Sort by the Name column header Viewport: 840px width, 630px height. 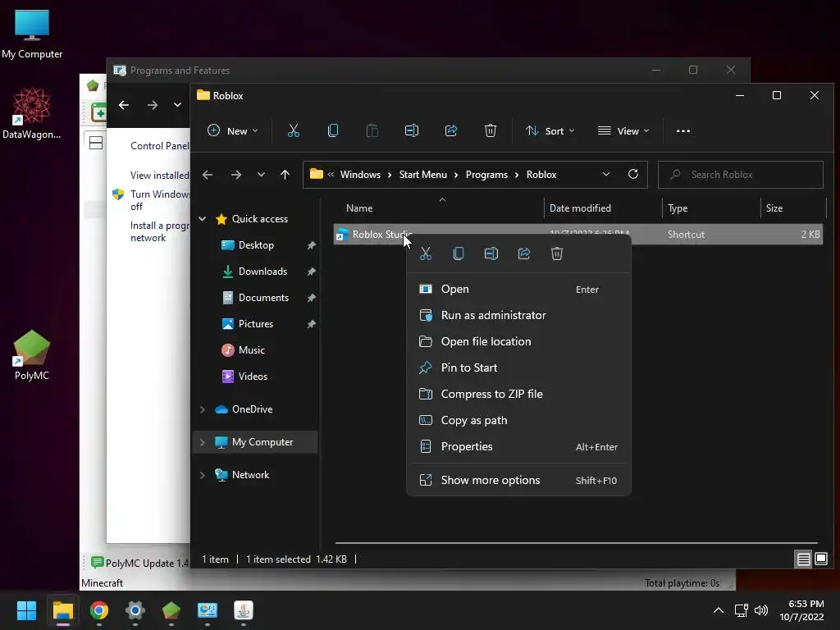pos(439,208)
